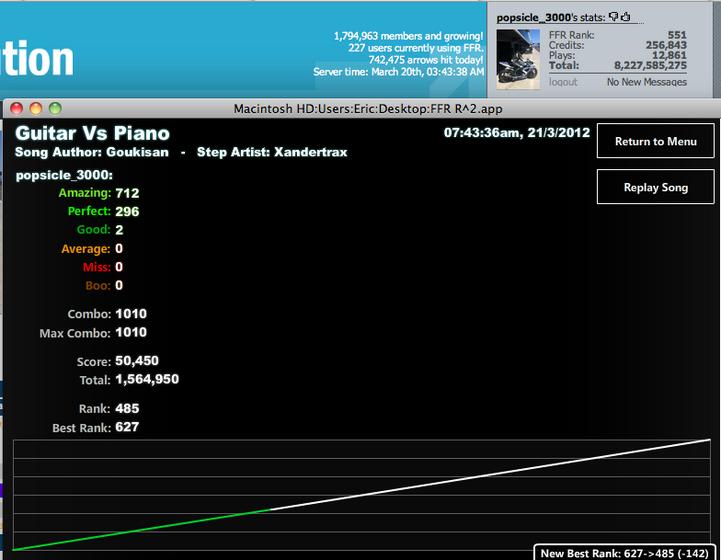The width and height of the screenshot is (721, 560).
Task: Click the FFR Rank value 551
Action: [x=677, y=35]
